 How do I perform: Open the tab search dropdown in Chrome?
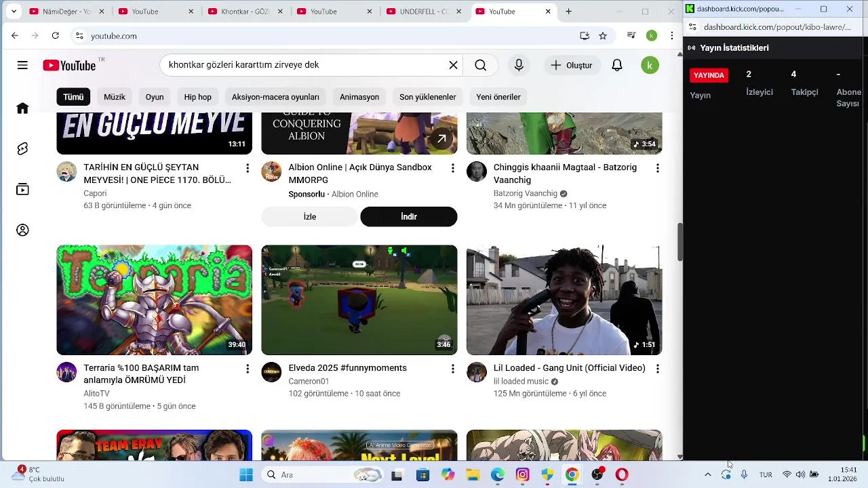[x=14, y=12]
